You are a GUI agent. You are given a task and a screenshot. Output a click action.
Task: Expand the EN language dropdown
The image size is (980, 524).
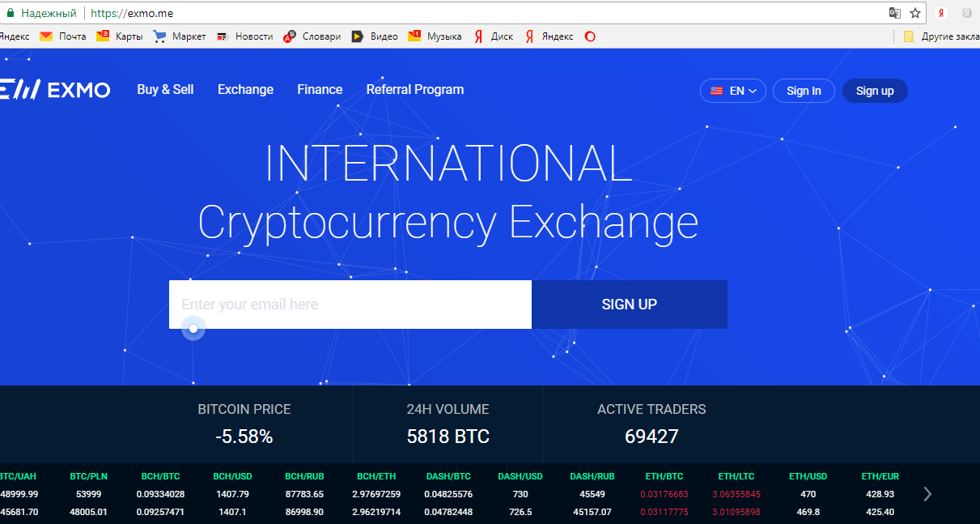(732, 91)
